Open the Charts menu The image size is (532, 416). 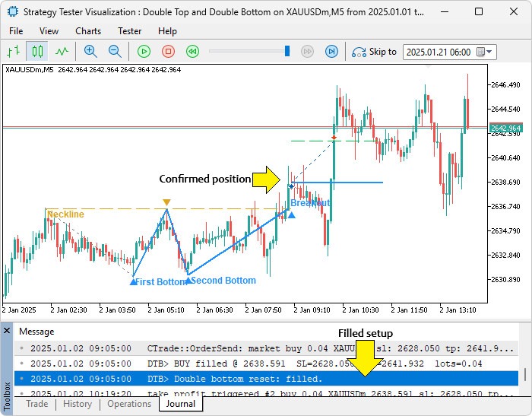88,31
